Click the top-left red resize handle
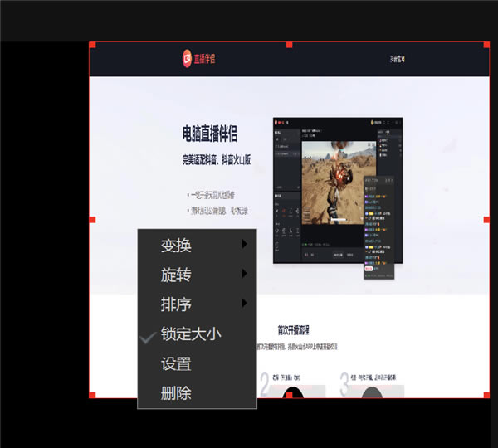The image size is (498, 448). pos(91,45)
